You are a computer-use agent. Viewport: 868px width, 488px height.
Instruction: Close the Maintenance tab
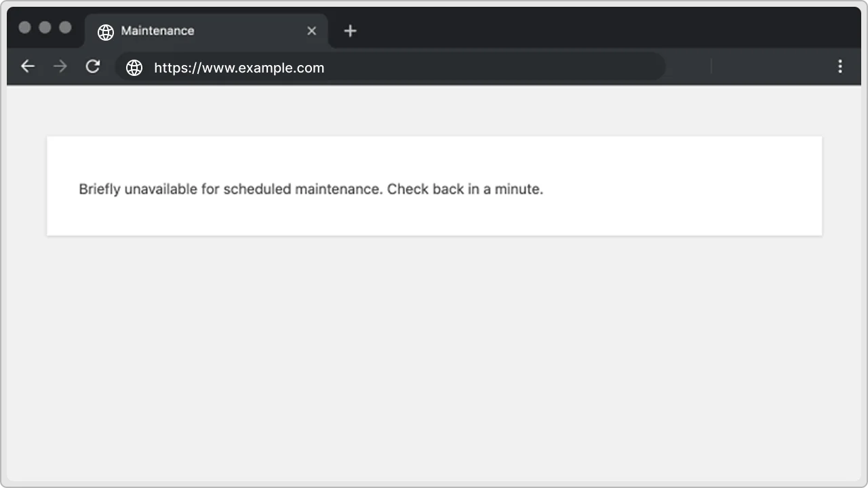click(312, 30)
